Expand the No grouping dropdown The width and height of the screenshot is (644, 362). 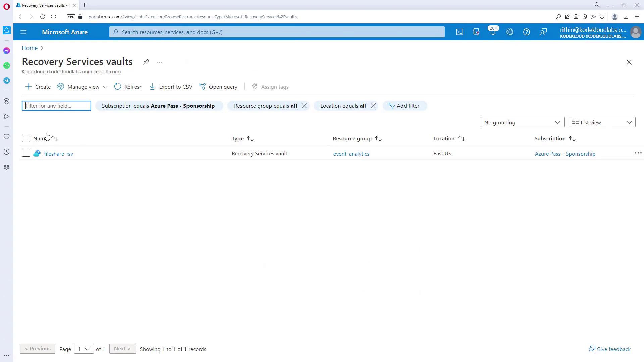tap(522, 122)
